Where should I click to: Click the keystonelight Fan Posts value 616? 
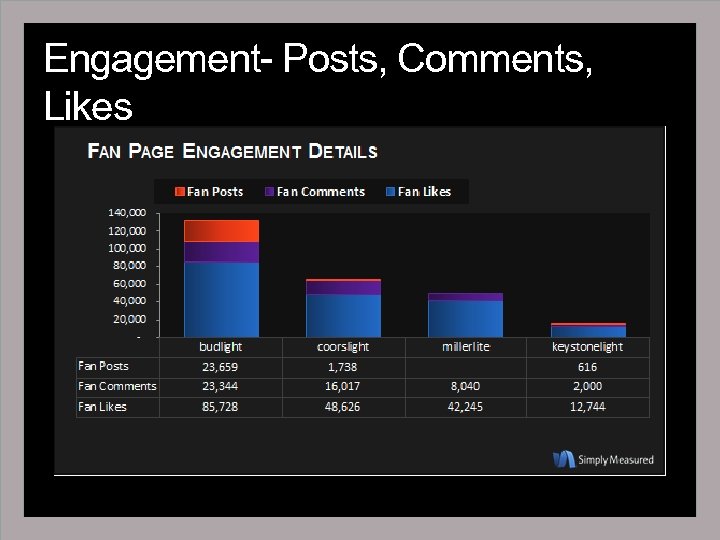pos(587,367)
